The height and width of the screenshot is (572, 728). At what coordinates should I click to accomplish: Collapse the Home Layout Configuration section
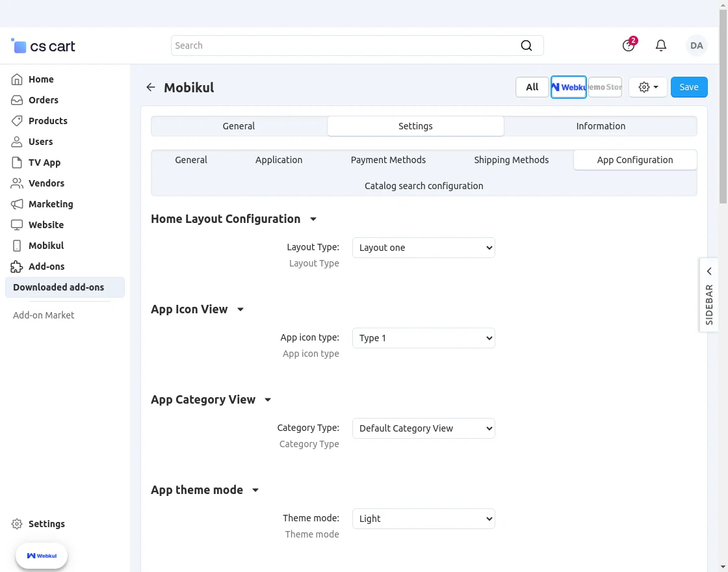point(313,219)
